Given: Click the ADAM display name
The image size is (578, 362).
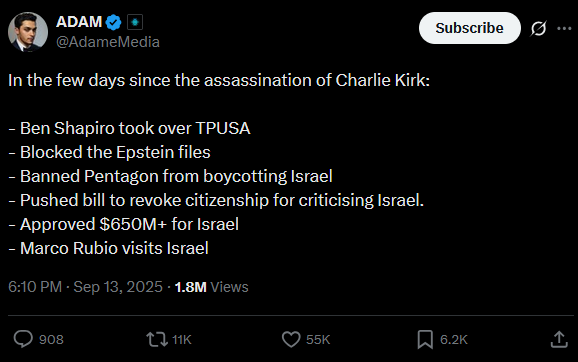Looking at the screenshot, I should (79, 22).
